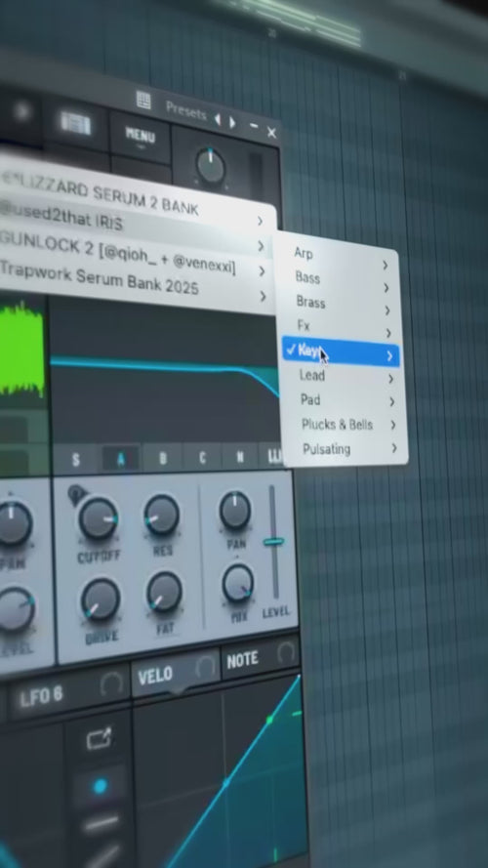Click the filter CUTOFF knob

point(98,518)
